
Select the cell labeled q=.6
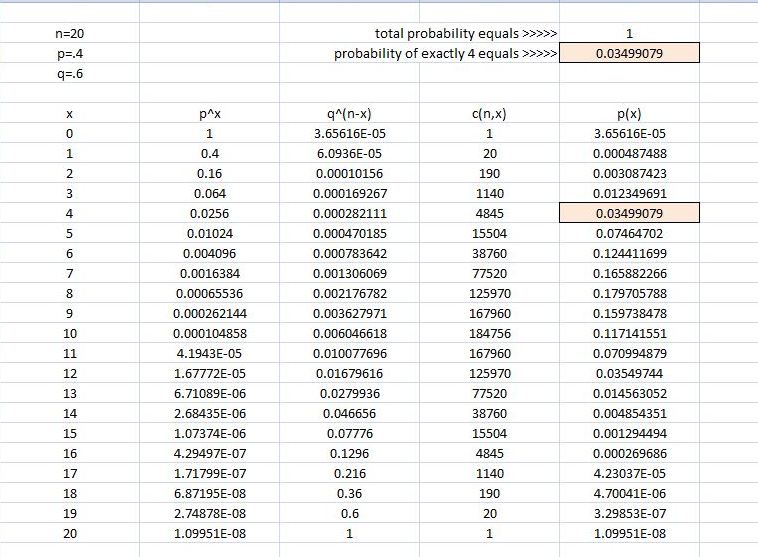point(70,73)
